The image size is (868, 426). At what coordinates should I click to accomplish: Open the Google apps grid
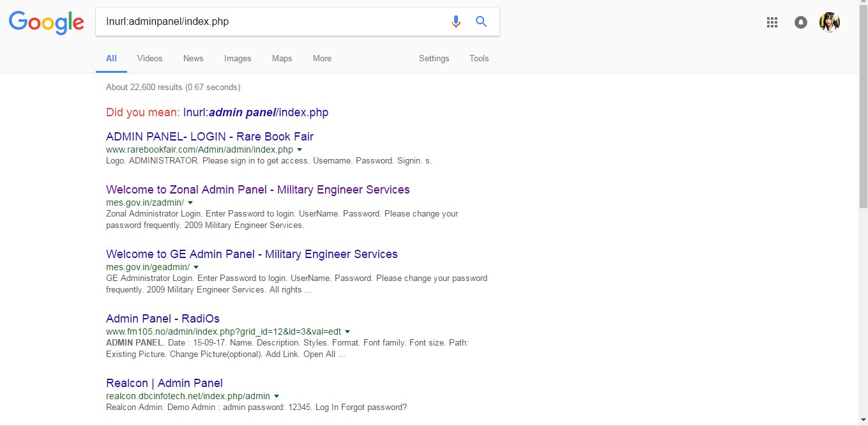point(772,22)
